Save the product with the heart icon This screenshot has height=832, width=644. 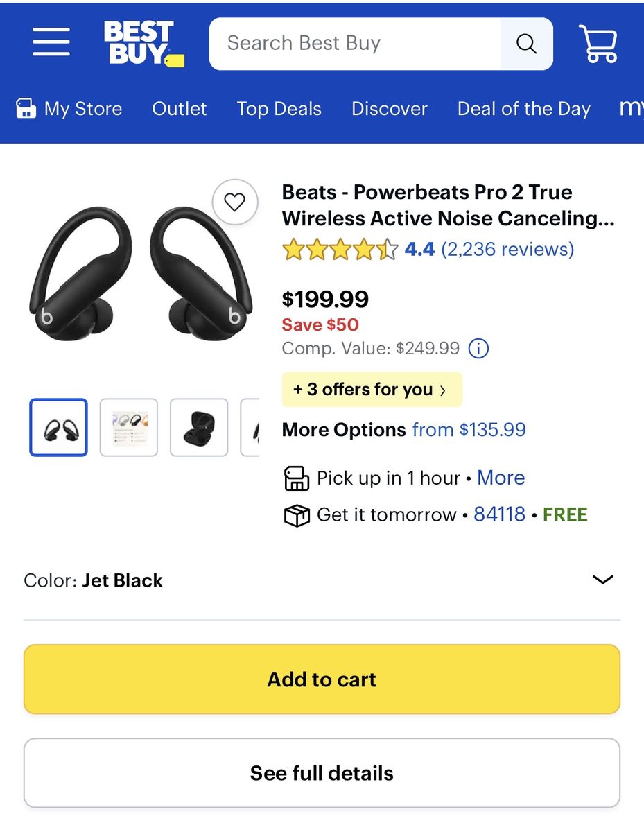click(235, 202)
